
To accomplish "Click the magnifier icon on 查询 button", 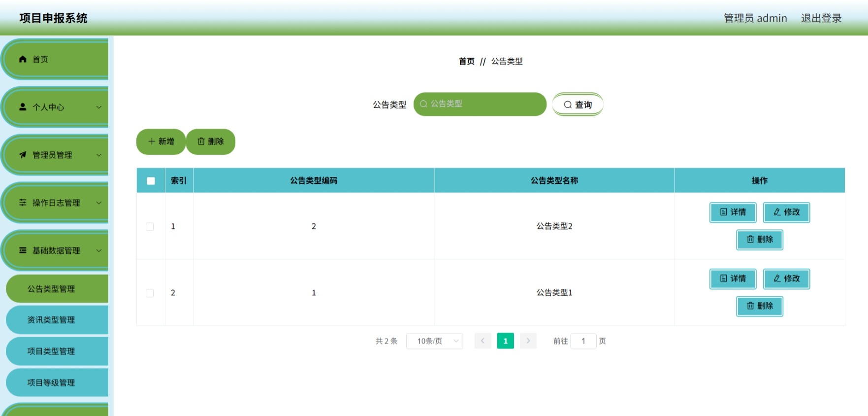I will point(568,104).
